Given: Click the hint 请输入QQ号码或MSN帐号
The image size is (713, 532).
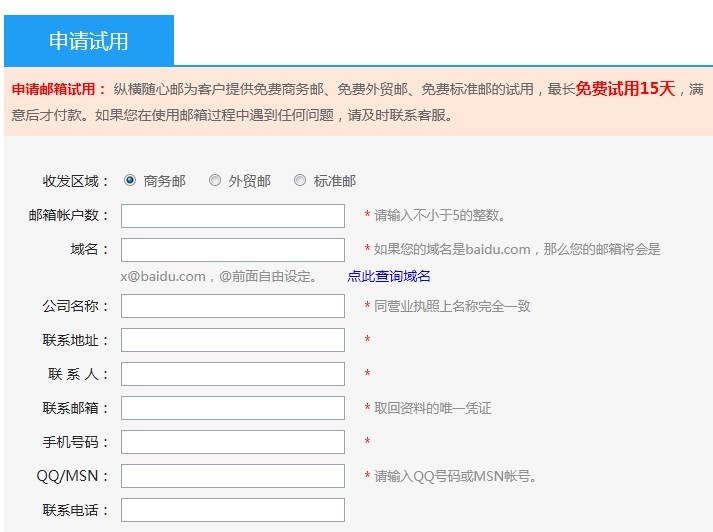Looking at the screenshot, I should [x=456, y=476].
